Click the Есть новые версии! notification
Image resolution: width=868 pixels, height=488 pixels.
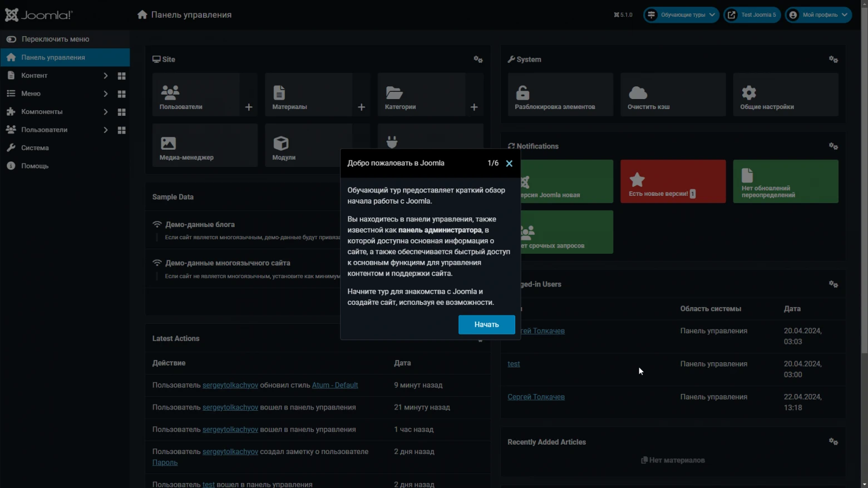click(673, 181)
